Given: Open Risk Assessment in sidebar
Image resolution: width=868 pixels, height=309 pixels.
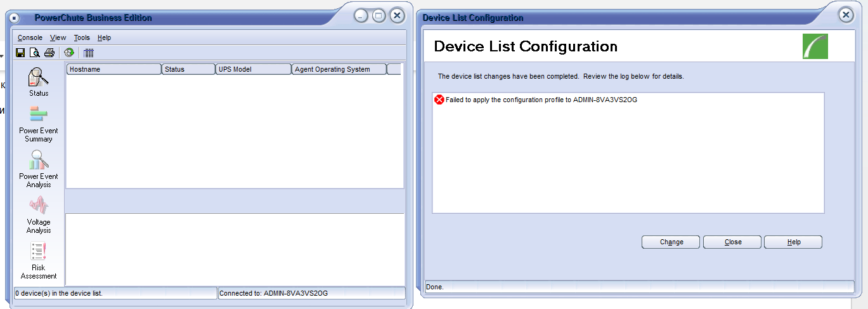Looking at the screenshot, I should 39,261.
